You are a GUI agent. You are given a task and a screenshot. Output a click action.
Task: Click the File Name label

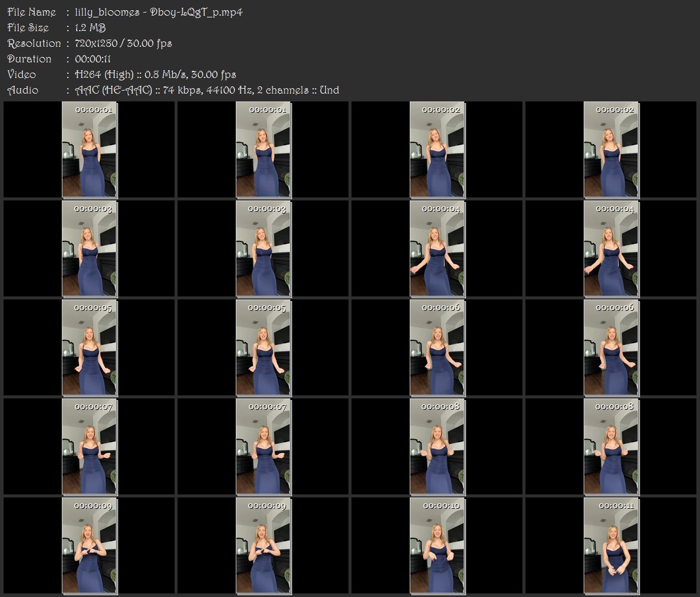32,12
